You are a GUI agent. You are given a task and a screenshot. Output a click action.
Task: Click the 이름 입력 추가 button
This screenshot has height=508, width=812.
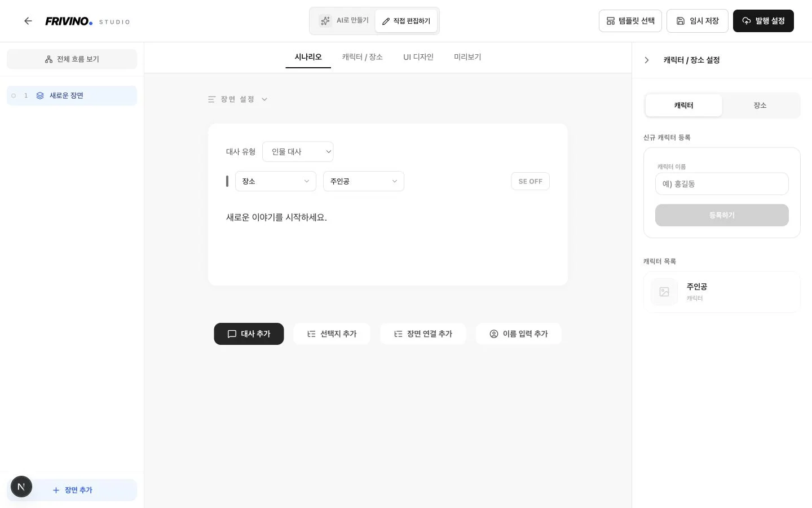(x=519, y=334)
